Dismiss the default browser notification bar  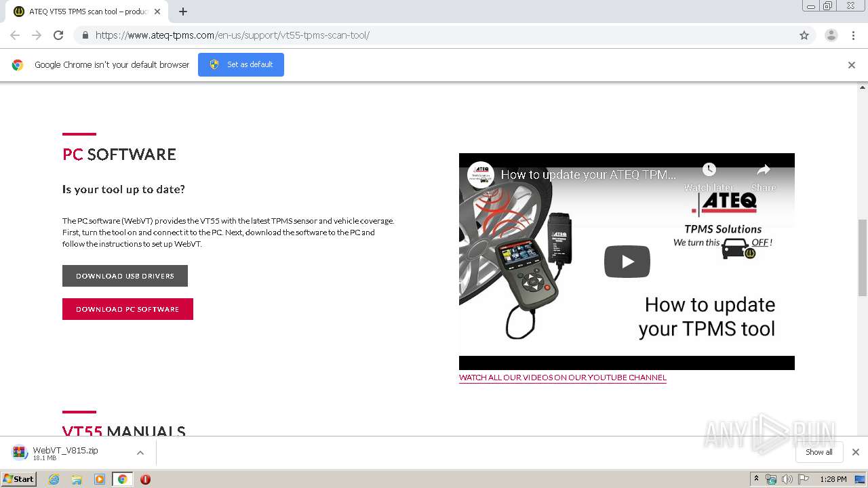852,65
